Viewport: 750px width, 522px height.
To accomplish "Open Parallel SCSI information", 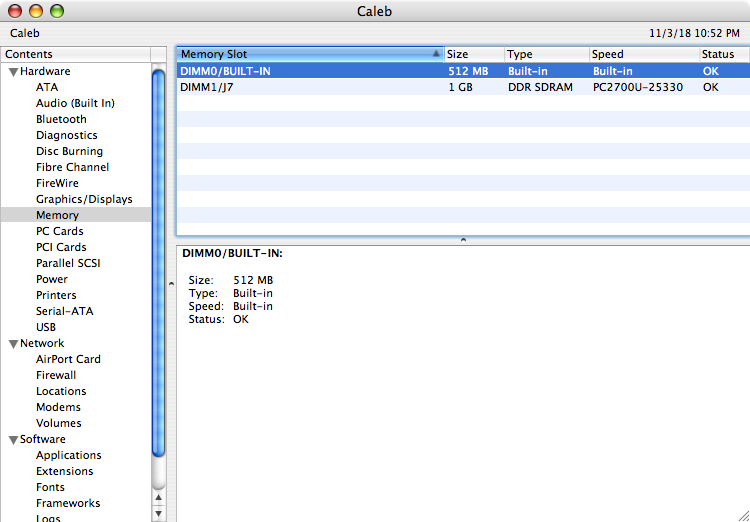I will coord(68,263).
